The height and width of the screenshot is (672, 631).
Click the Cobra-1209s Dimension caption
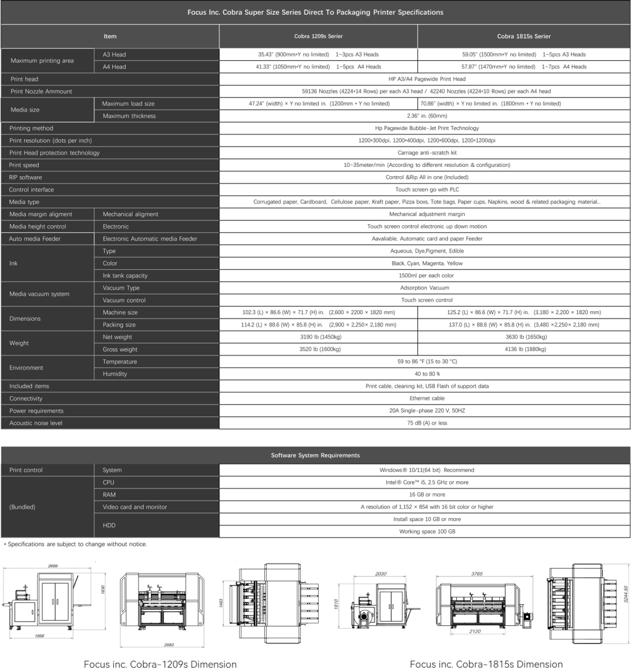click(x=160, y=665)
